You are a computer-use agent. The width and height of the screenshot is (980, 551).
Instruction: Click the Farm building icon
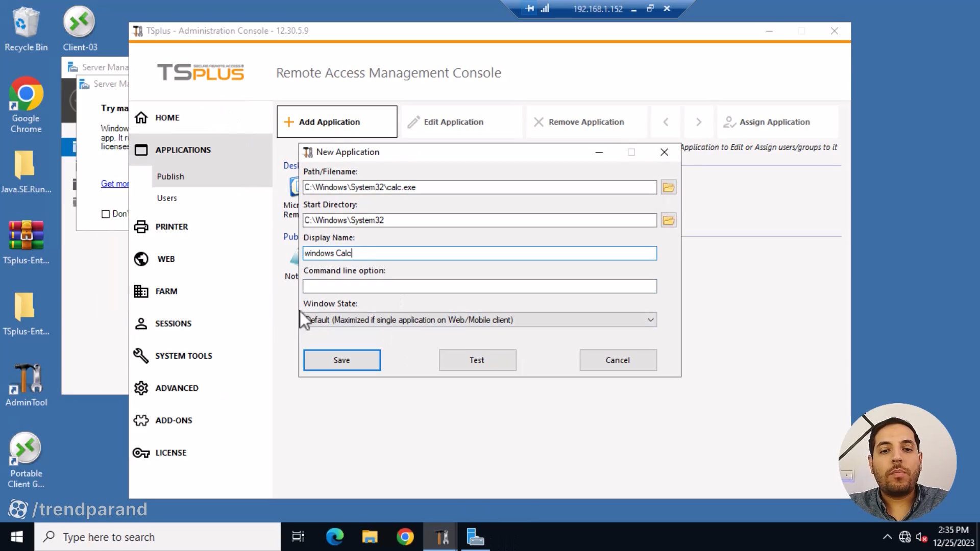141,291
